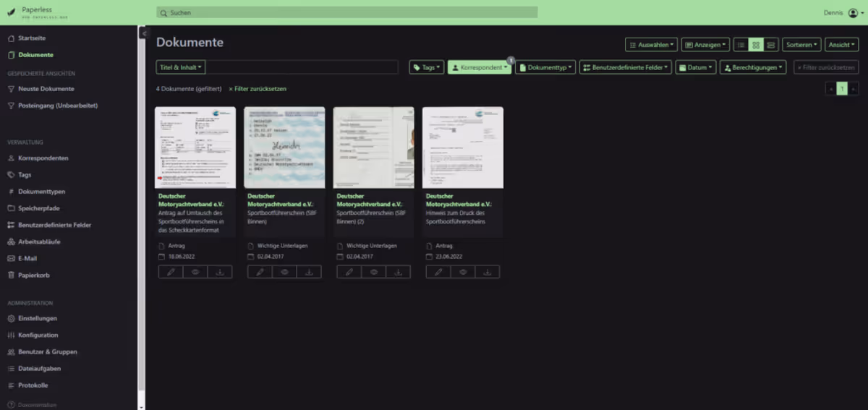Open thumbnail of Hinweis zum Druck document

[x=463, y=148]
